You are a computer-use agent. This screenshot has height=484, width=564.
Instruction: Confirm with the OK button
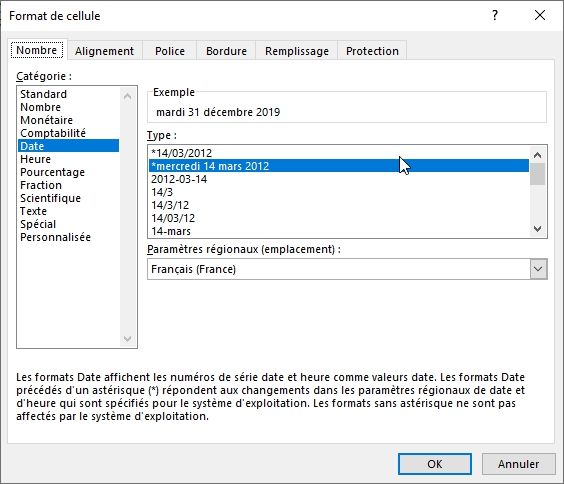[x=435, y=464]
